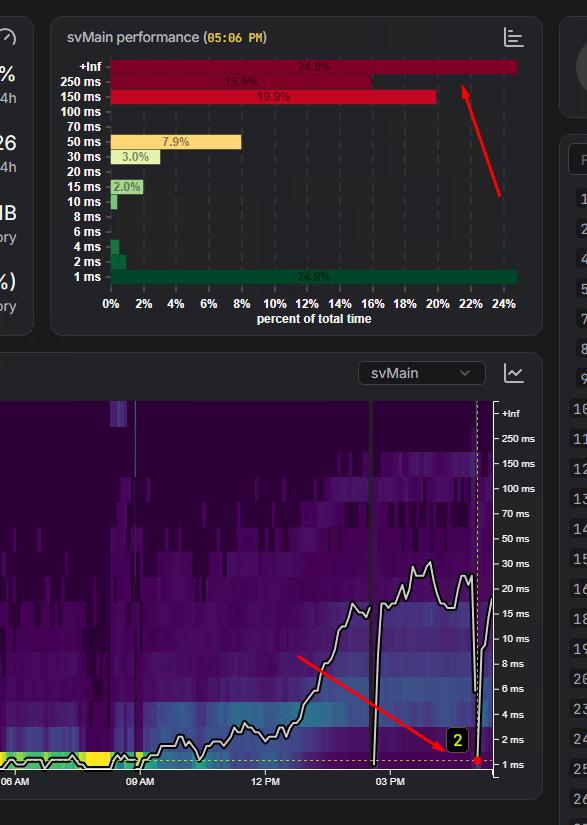Click the "250 ms" label on the heatmap axis
The height and width of the screenshot is (825, 587).
pos(518,438)
